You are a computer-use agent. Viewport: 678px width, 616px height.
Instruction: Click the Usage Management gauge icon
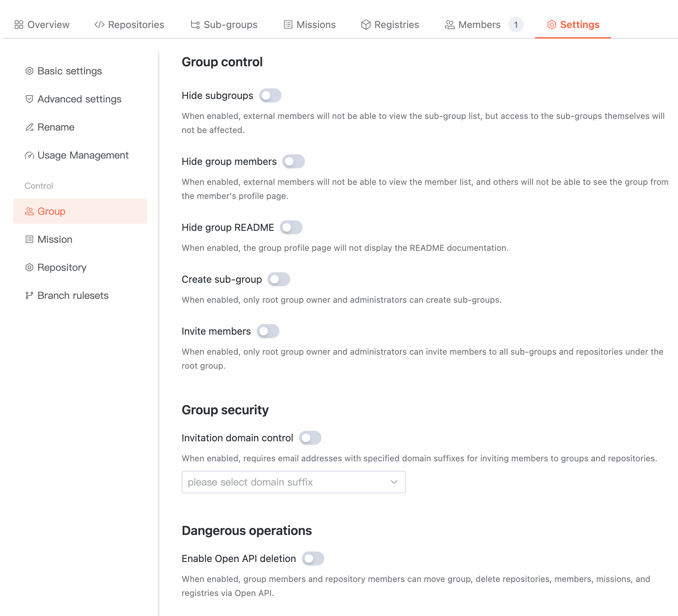click(x=29, y=155)
